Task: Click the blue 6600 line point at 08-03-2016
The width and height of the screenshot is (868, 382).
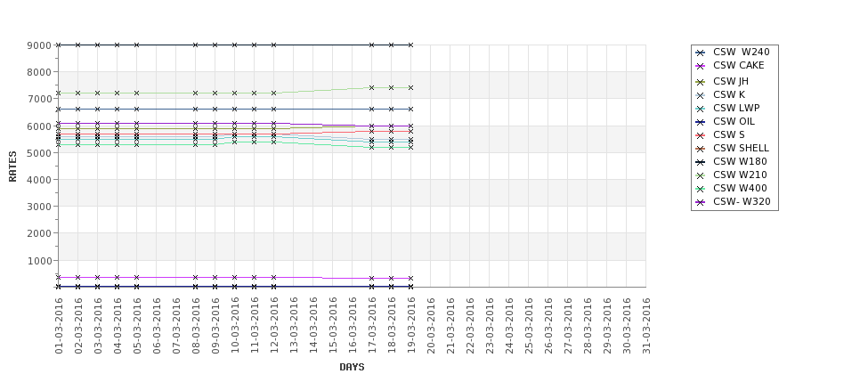Action: pos(195,109)
